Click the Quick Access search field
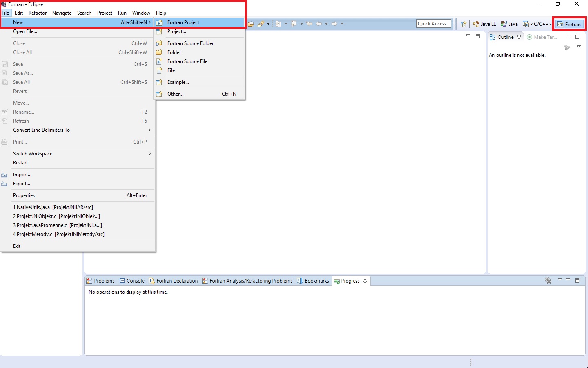Viewport: 588px width, 368px height. point(434,24)
